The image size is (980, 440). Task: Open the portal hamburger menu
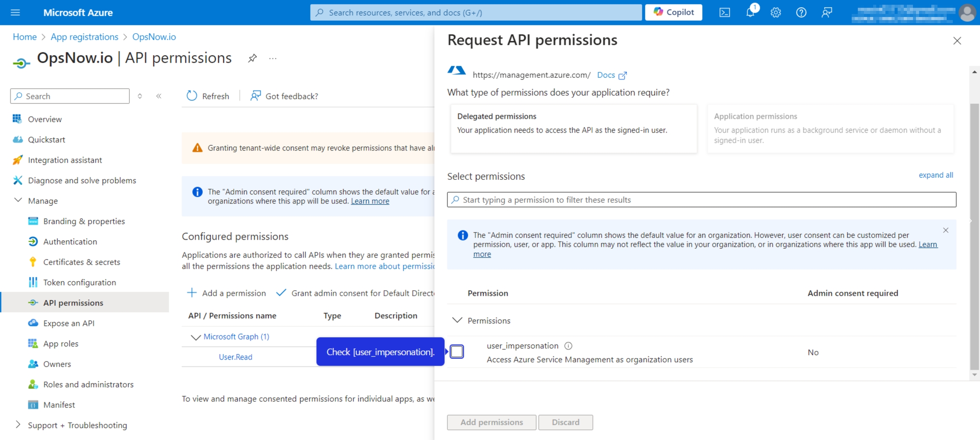pyautogui.click(x=15, y=12)
